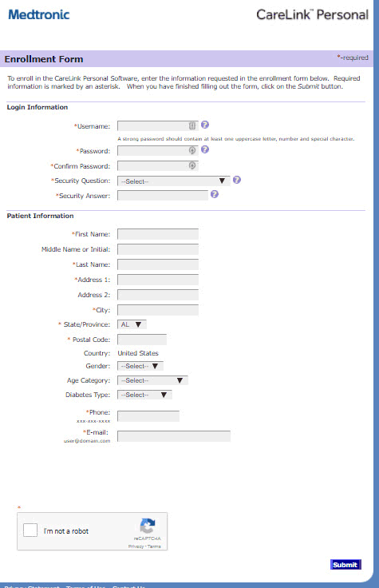This screenshot has width=379, height=588.
Task: Click the E-mail input field
Action: click(174, 436)
